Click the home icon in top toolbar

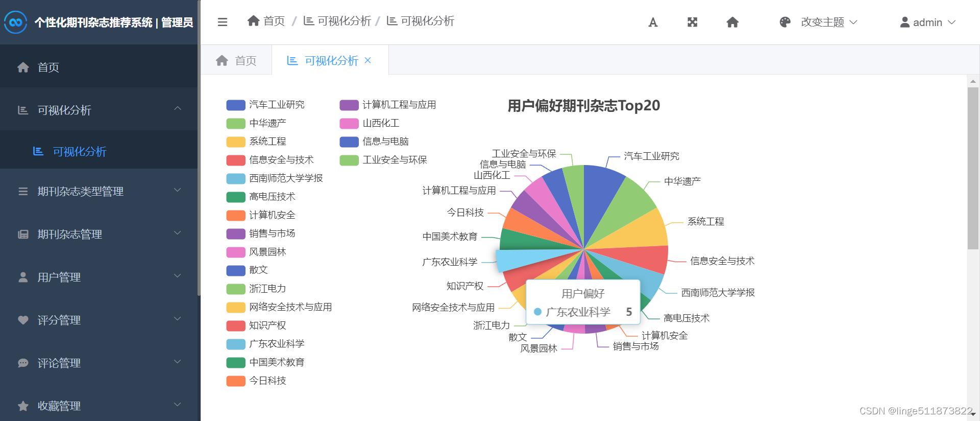(732, 22)
